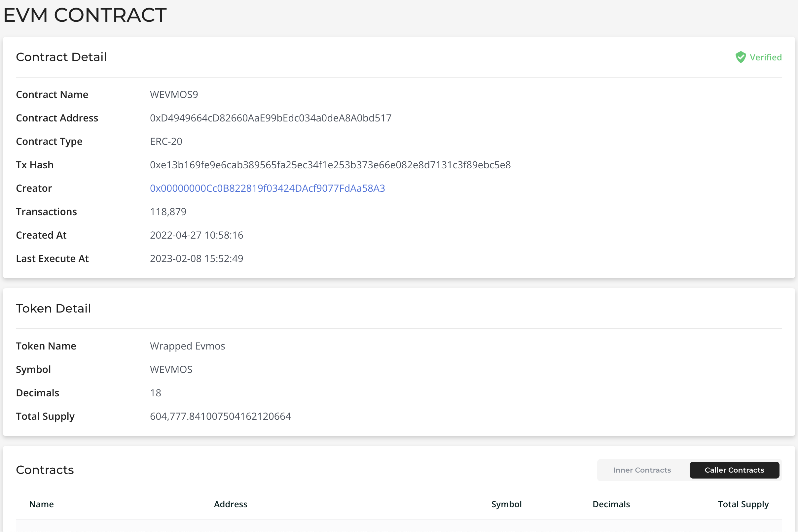This screenshot has height=532, width=798.
Task: Click the Created At timestamp 2022-04-27
Action: click(196, 235)
